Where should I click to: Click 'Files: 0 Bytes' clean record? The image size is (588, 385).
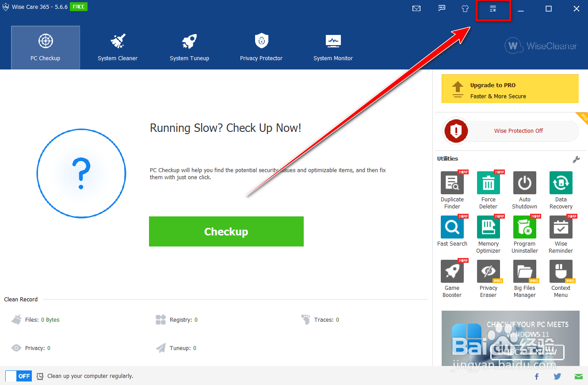click(35, 320)
